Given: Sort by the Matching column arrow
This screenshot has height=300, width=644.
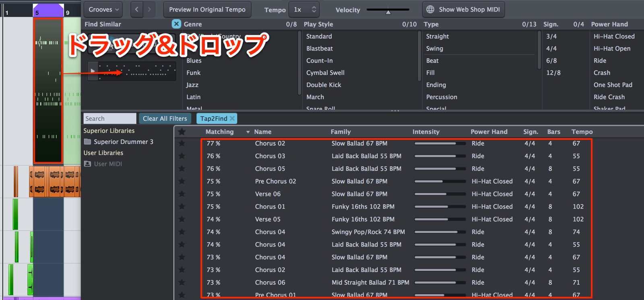Looking at the screenshot, I should point(248,132).
